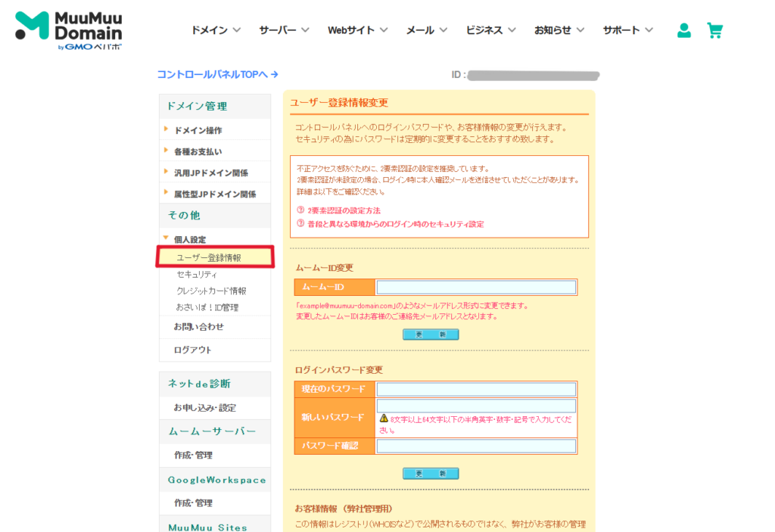The image size is (775, 532).
Task: Select ユーザー登録情報 in sidebar
Action: (209, 257)
